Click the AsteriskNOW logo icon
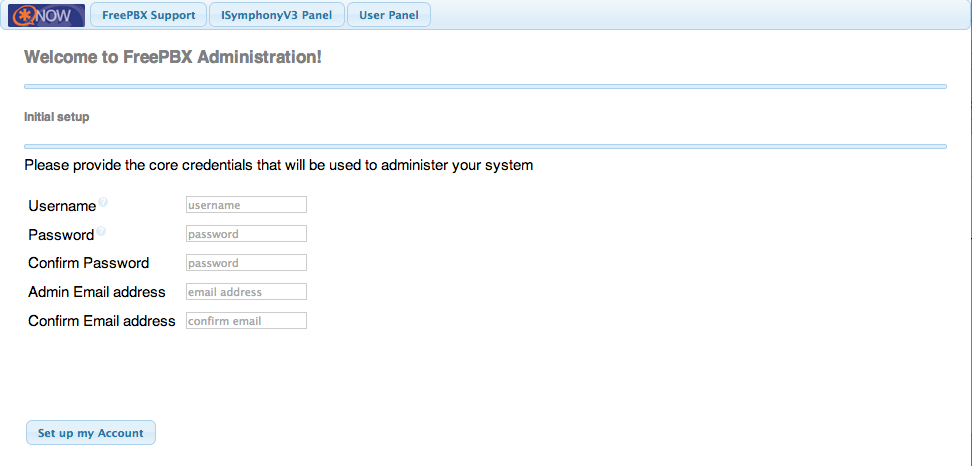972x466 pixels. click(46, 15)
